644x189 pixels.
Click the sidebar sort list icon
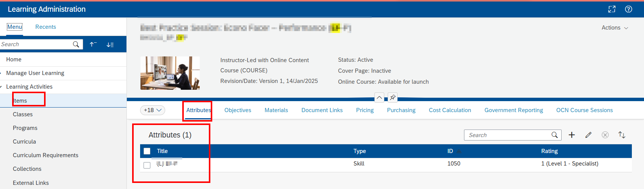pyautogui.click(x=110, y=44)
